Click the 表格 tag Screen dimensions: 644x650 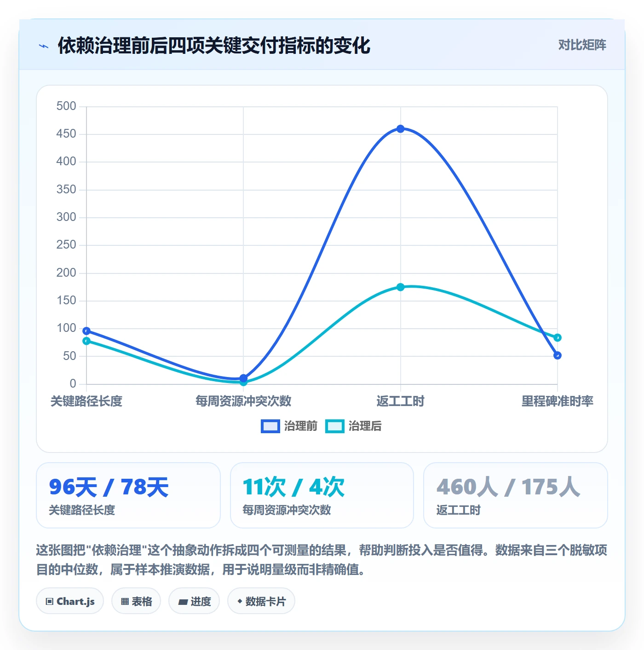[136, 601]
